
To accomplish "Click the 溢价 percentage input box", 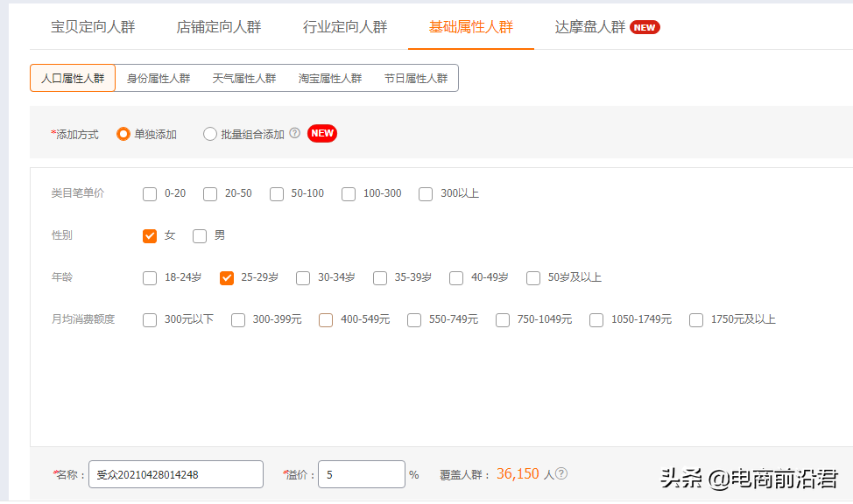I will (361, 473).
